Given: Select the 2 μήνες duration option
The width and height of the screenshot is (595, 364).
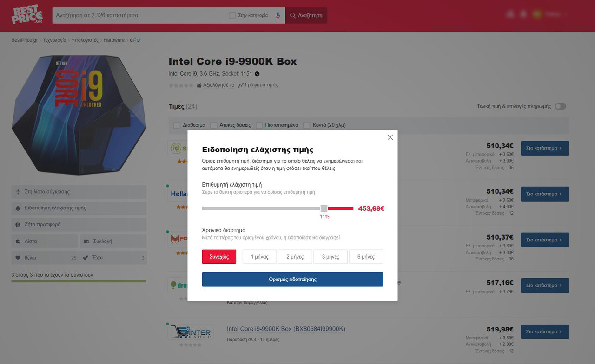Looking at the screenshot, I should [295, 257].
